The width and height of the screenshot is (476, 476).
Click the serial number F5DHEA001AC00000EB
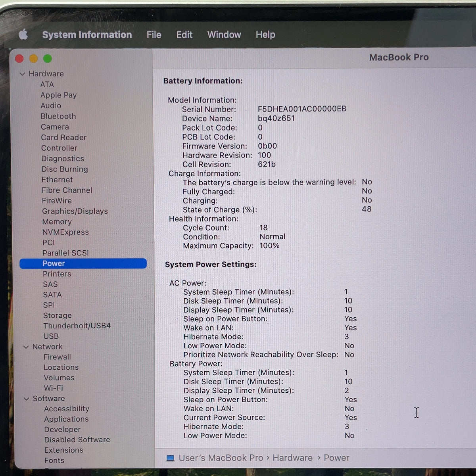302,109
